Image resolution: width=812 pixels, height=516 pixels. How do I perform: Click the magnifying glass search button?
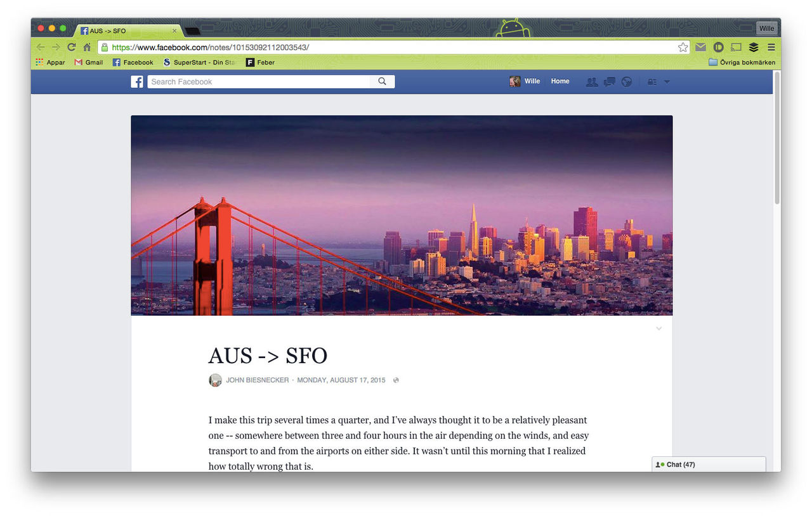click(x=382, y=82)
